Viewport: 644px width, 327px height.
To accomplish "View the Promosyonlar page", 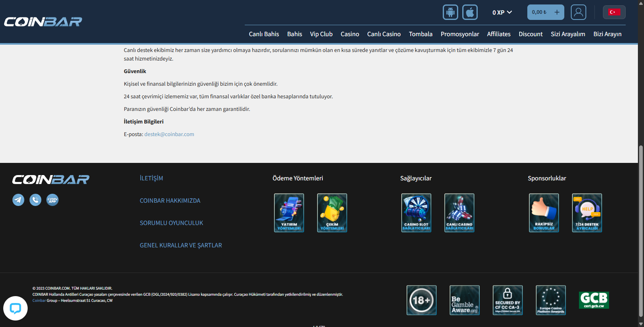I will coord(460,34).
